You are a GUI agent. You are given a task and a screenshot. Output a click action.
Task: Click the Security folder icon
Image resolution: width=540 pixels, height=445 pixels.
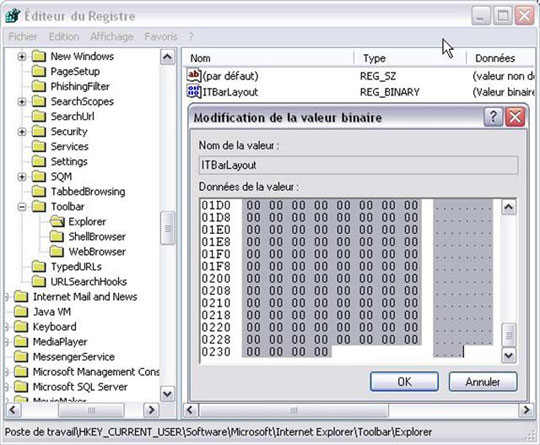tap(39, 131)
